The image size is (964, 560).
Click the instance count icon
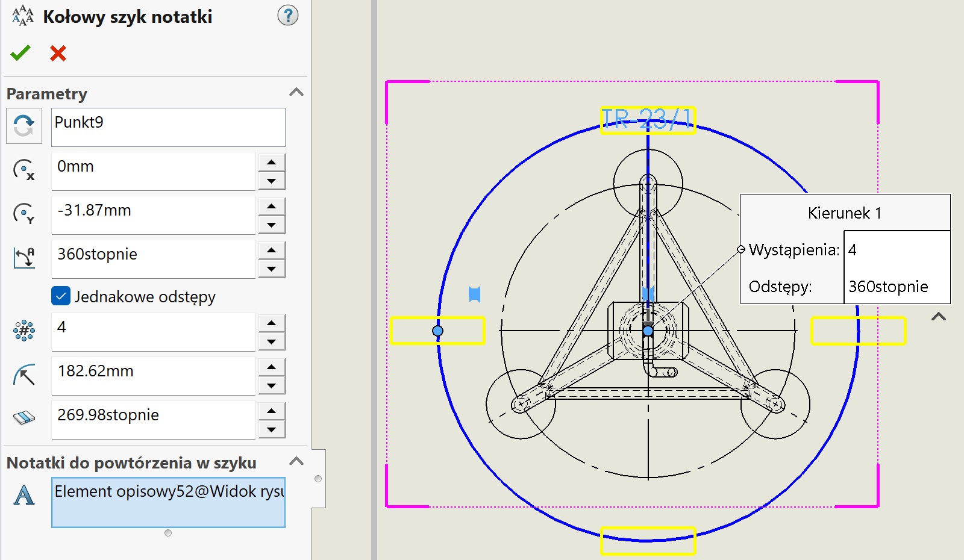[24, 331]
